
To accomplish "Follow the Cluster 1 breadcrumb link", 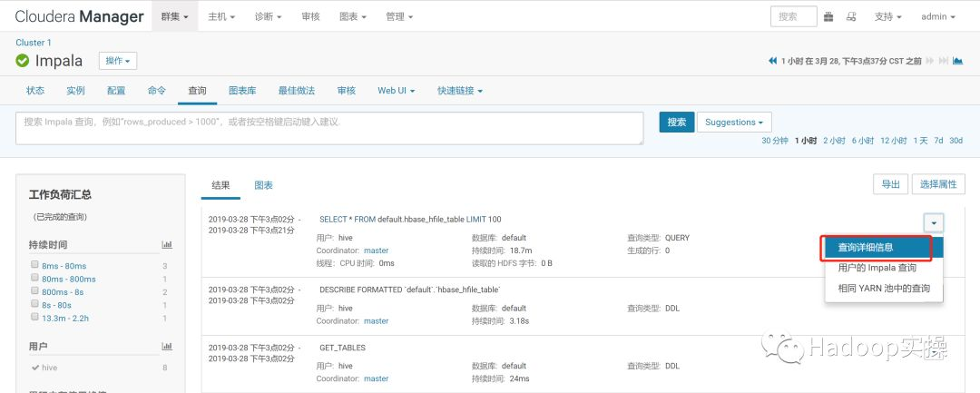I will (34, 43).
